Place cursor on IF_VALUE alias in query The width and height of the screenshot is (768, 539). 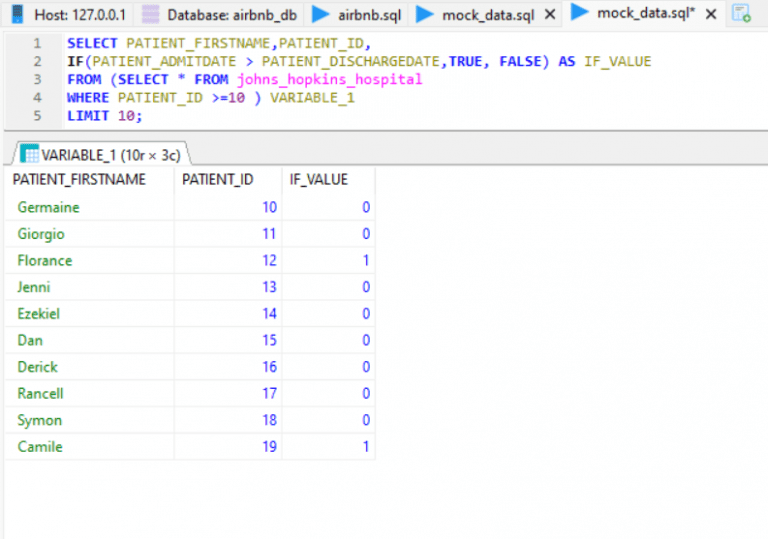tap(618, 61)
